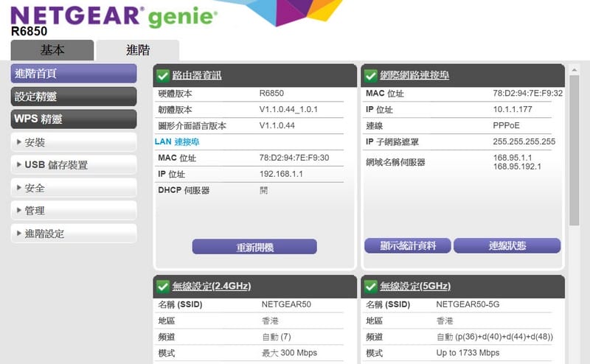The width and height of the screenshot is (590, 364).
Task: Click the 顯示統計資料 button
Action: click(408, 245)
